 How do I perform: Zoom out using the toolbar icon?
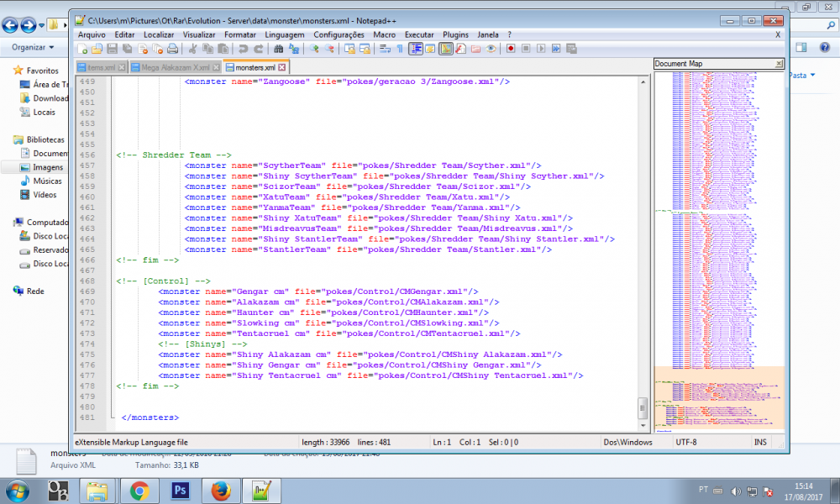click(329, 49)
